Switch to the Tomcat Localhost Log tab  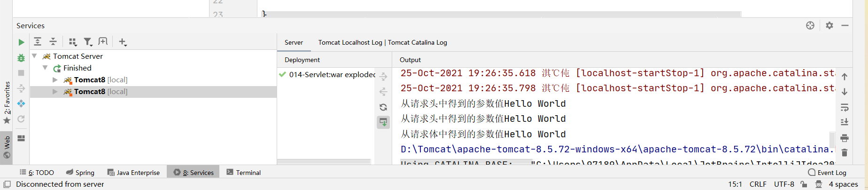350,42
